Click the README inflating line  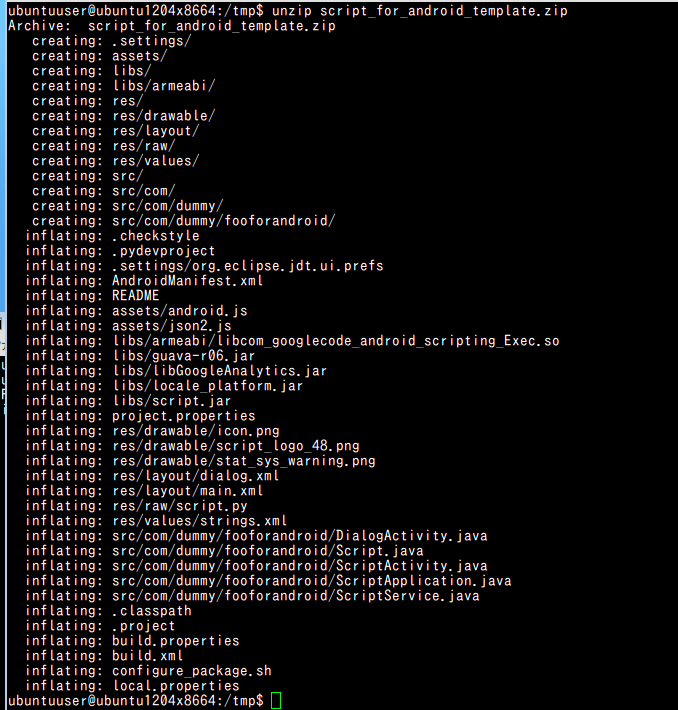[92, 296]
